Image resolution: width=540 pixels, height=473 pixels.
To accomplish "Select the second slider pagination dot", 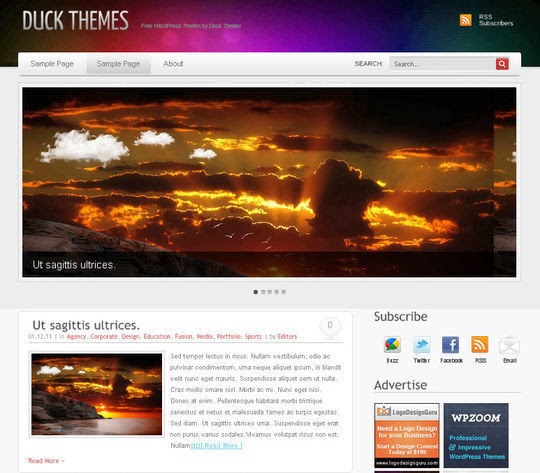I will [263, 292].
